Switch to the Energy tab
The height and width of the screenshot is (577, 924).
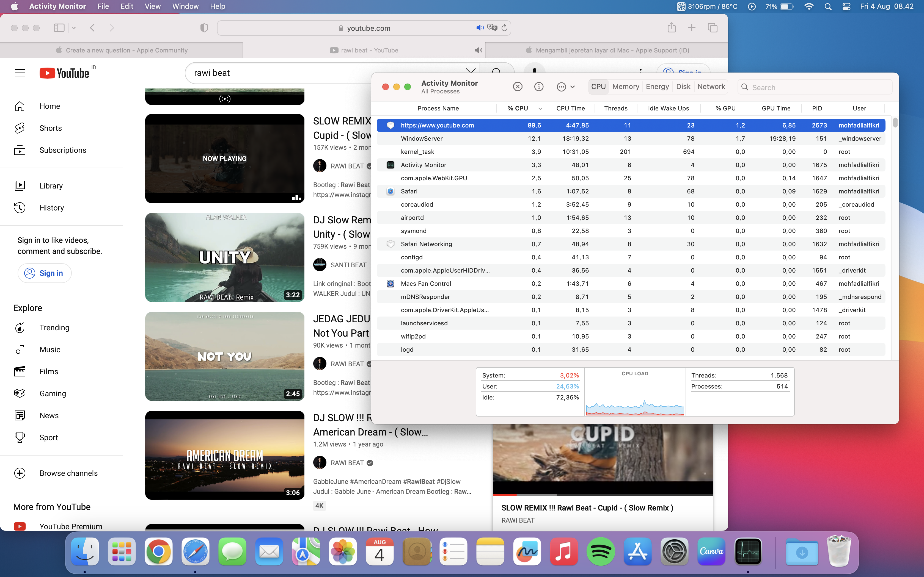coord(657,87)
